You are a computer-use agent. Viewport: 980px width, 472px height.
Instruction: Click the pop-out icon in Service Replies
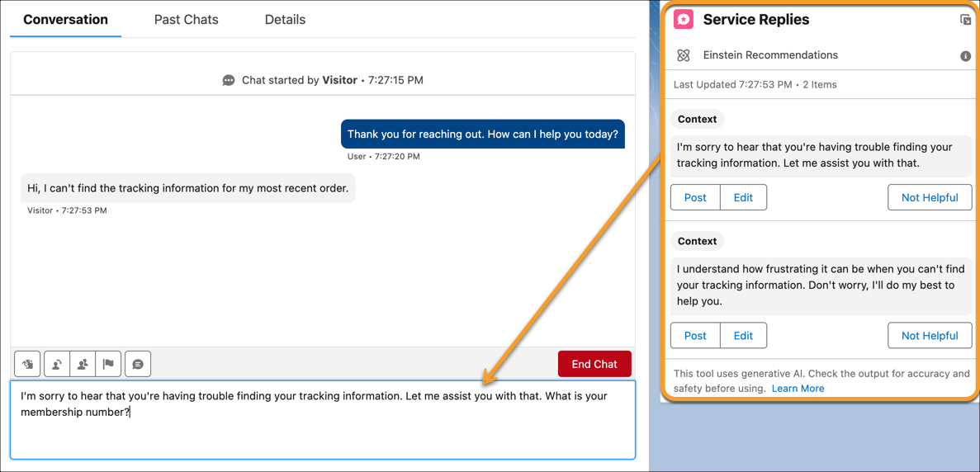(x=965, y=20)
